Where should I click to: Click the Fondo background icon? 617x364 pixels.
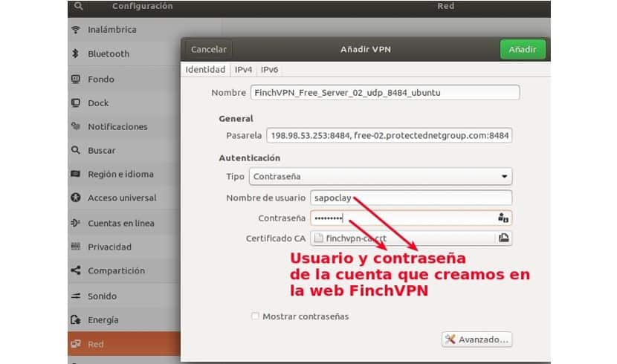(76, 79)
